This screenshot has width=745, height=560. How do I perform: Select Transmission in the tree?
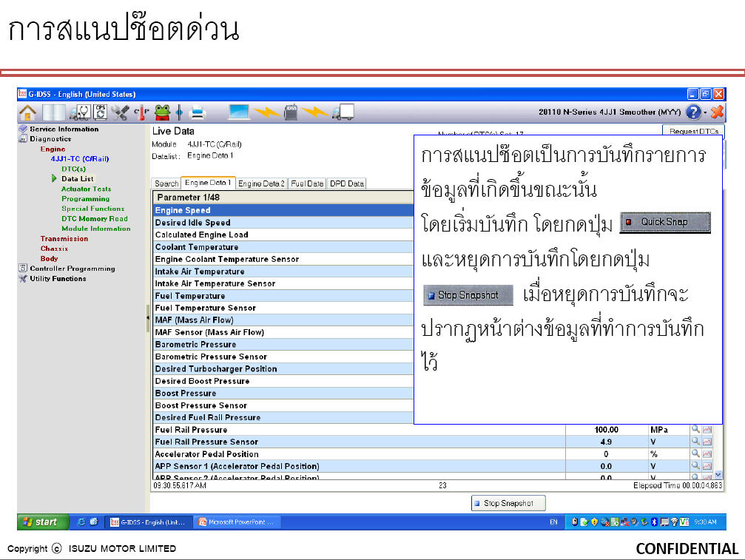(64, 238)
